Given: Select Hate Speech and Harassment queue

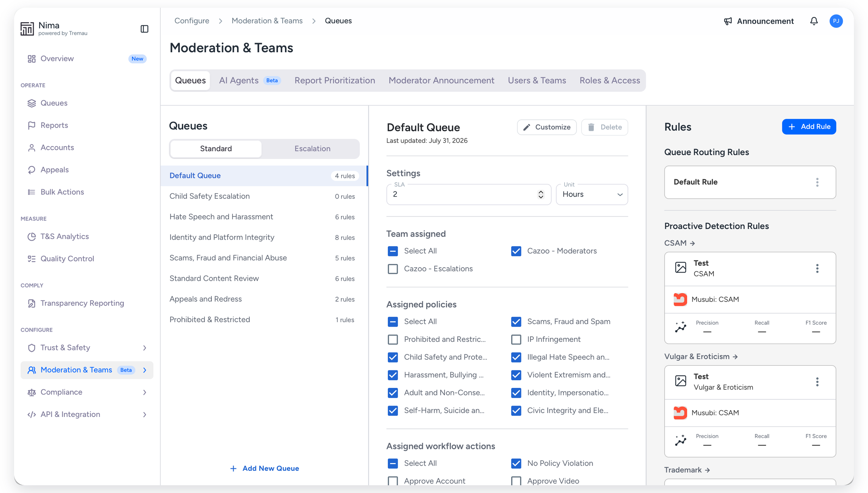Looking at the screenshot, I should 264,217.
